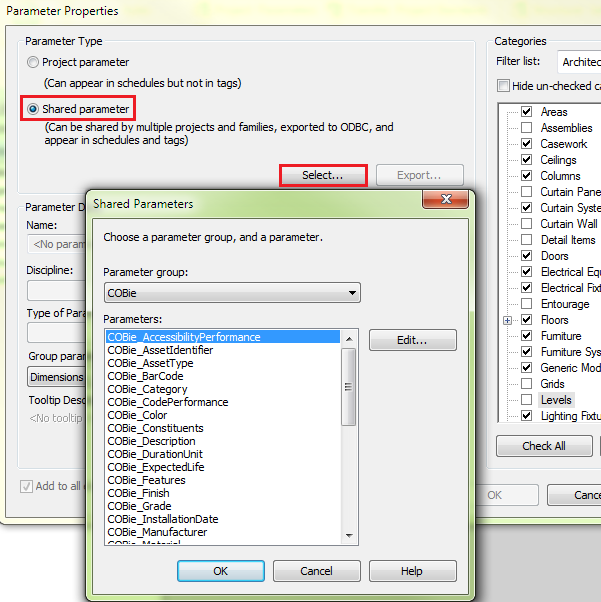This screenshot has width=601, height=602.
Task: Click the Export... button
Action: coord(419,175)
